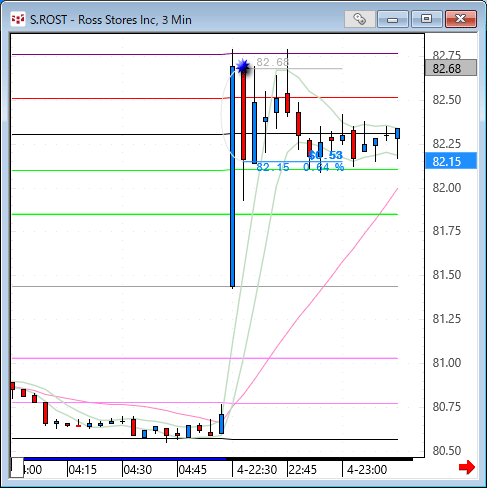Click the 04:45 time label
The image size is (487, 488).
point(193,470)
